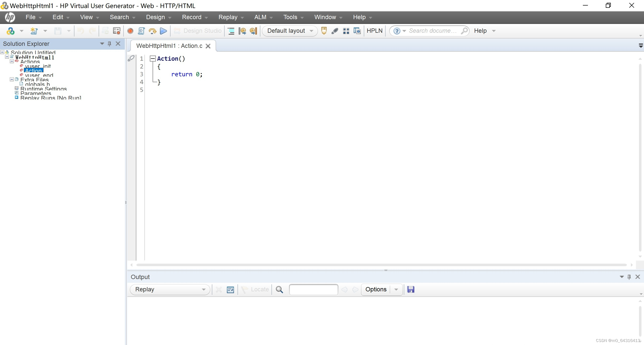
Task: Toggle pin on the Output panel
Action: [629, 277]
